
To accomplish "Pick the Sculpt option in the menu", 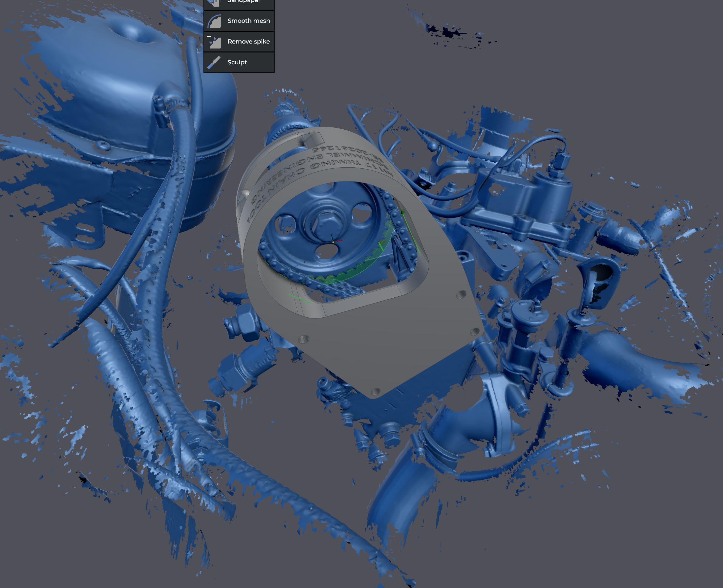I will (239, 62).
